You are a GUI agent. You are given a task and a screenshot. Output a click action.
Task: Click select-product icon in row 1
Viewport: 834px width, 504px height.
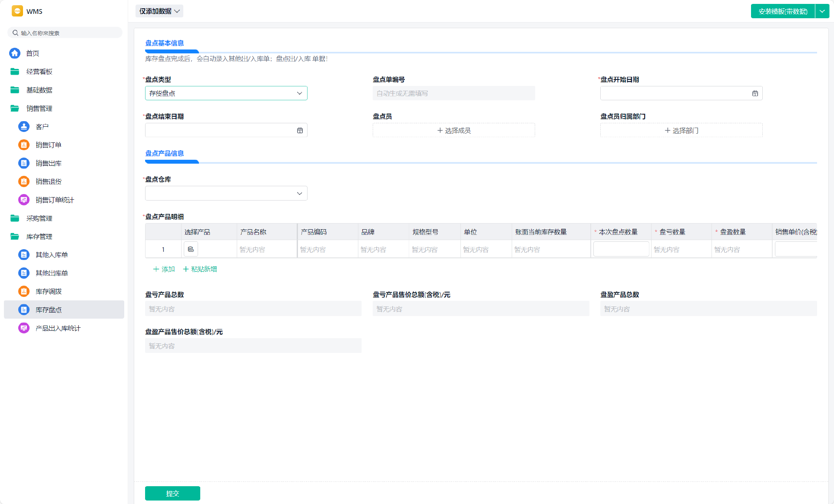point(191,249)
